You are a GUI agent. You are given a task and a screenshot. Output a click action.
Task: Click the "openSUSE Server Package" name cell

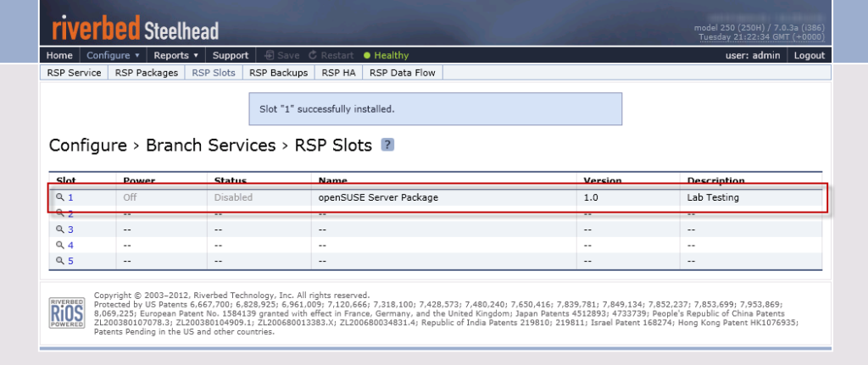click(378, 196)
